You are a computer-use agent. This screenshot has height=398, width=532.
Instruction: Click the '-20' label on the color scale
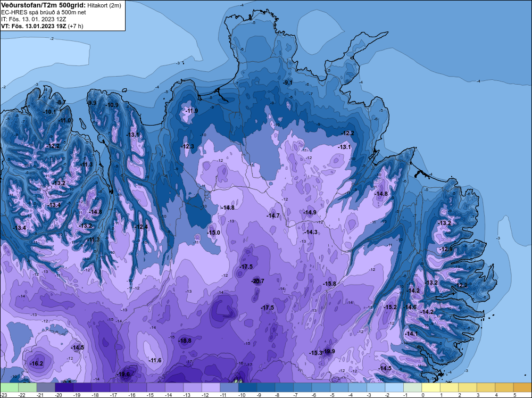[x=60, y=395]
